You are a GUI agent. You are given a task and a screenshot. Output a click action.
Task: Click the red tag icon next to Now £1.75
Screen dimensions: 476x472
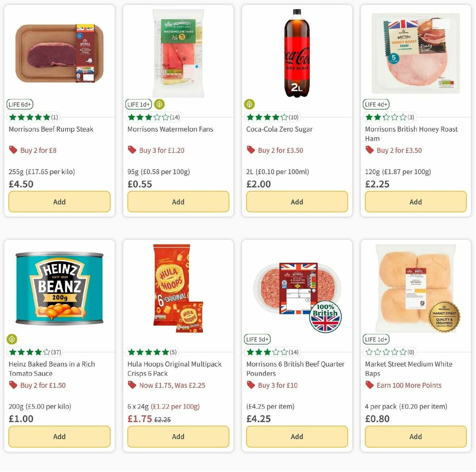pos(132,385)
